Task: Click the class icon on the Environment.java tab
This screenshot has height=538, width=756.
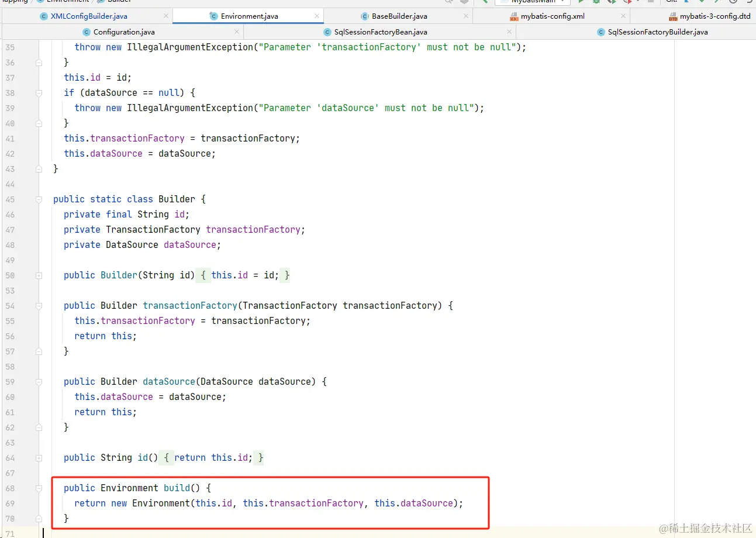Action: [214, 16]
